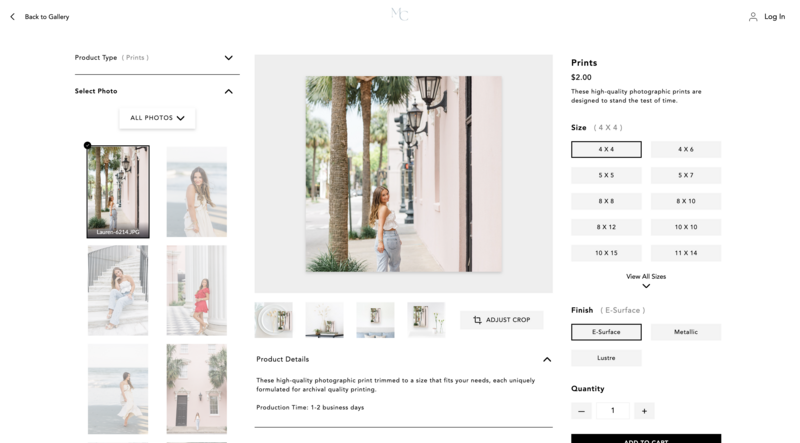Add the print to cart
800x443 pixels.
coord(646,438)
